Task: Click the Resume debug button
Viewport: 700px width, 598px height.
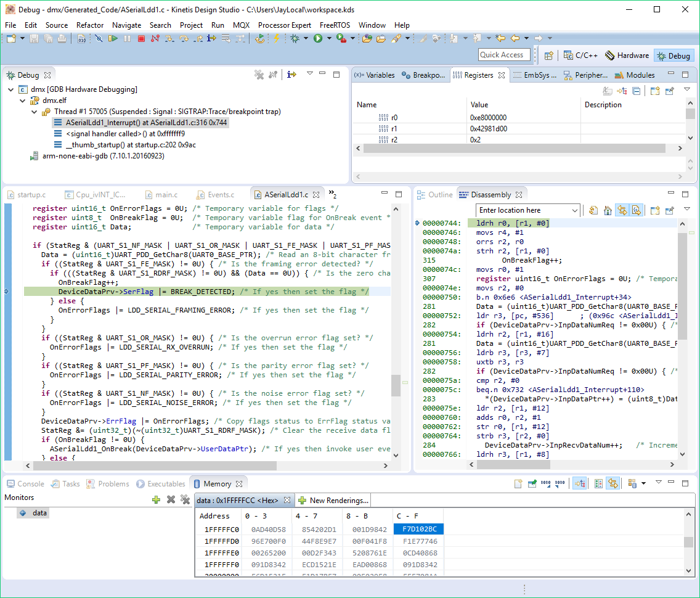Action: [113, 39]
